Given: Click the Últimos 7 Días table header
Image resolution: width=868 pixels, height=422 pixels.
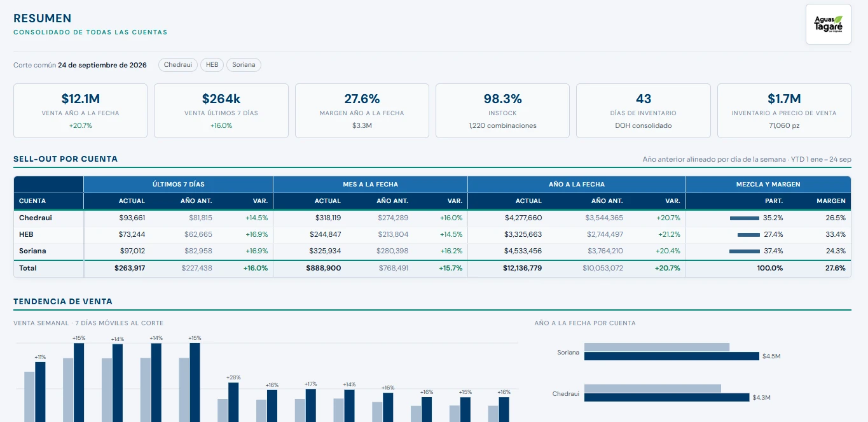Looking at the screenshot, I should tap(178, 185).
